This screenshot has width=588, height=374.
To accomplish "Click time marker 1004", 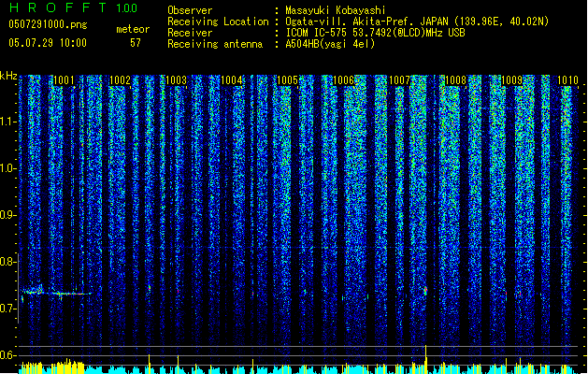I will click(232, 79).
